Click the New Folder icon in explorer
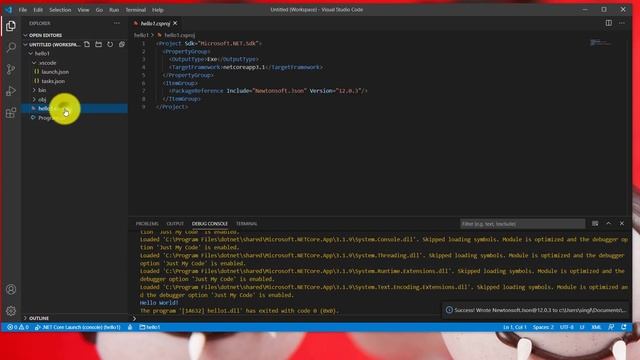 [x=98, y=44]
